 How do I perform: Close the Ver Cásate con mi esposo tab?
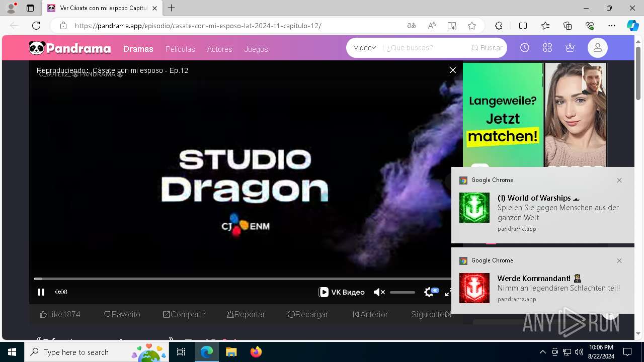coord(155,8)
